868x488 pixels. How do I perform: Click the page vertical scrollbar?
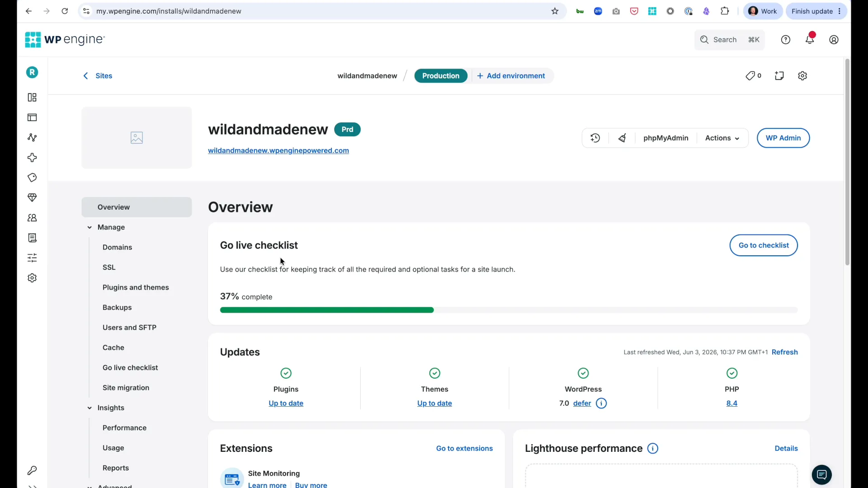[x=847, y=162]
